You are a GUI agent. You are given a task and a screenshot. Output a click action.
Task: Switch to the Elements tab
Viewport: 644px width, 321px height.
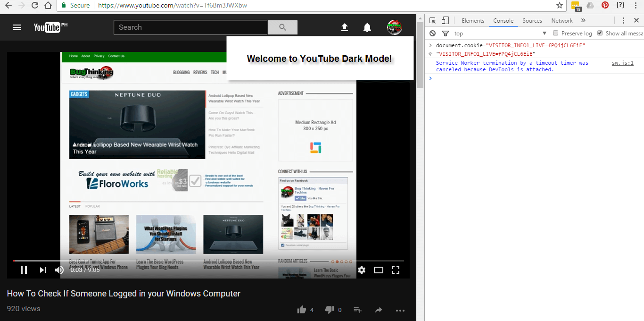coord(473,21)
